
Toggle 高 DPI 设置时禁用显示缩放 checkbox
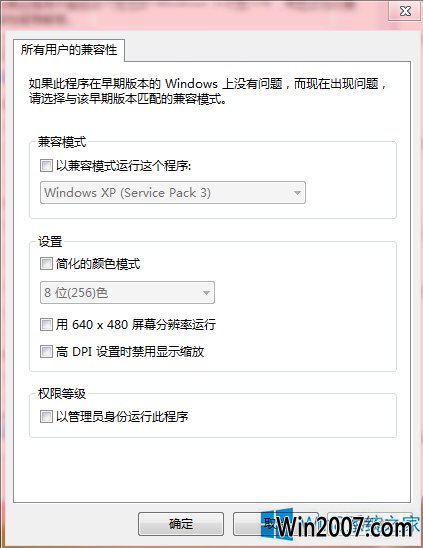click(46, 351)
